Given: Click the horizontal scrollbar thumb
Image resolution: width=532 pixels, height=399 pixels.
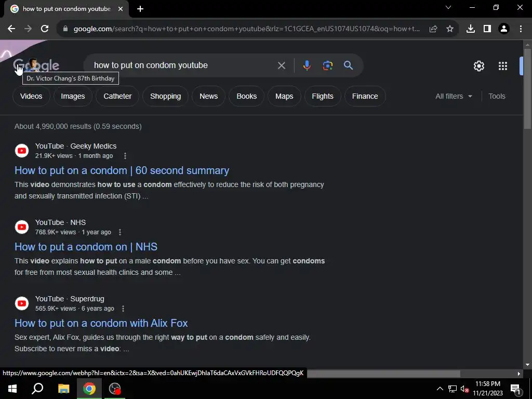Looking at the screenshot, I should tap(383, 374).
